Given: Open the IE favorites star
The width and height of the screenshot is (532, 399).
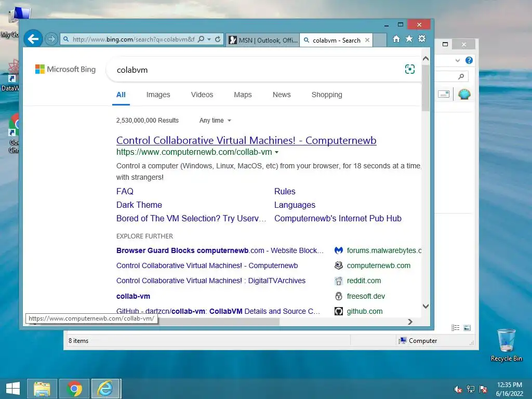Looking at the screenshot, I should [409, 38].
